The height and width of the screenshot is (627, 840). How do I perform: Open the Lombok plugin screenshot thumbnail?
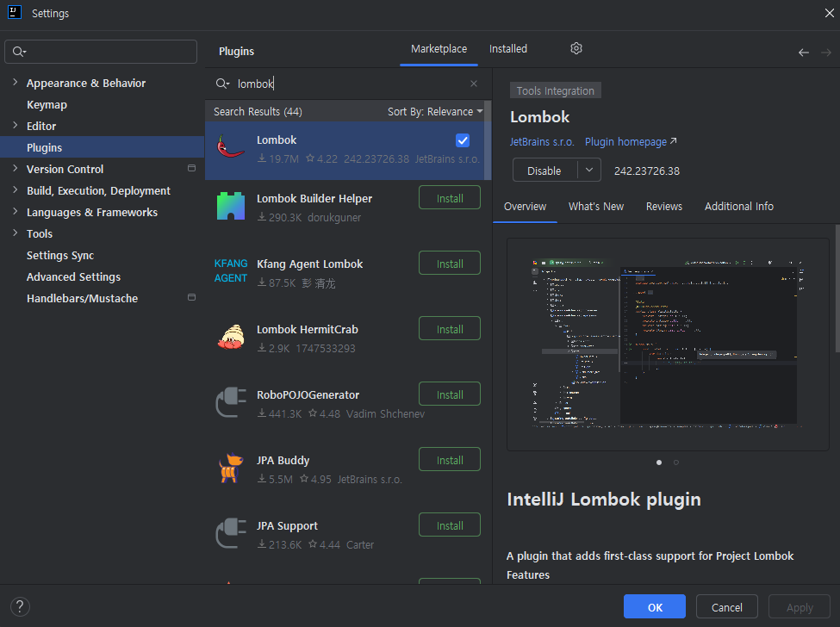coord(668,345)
